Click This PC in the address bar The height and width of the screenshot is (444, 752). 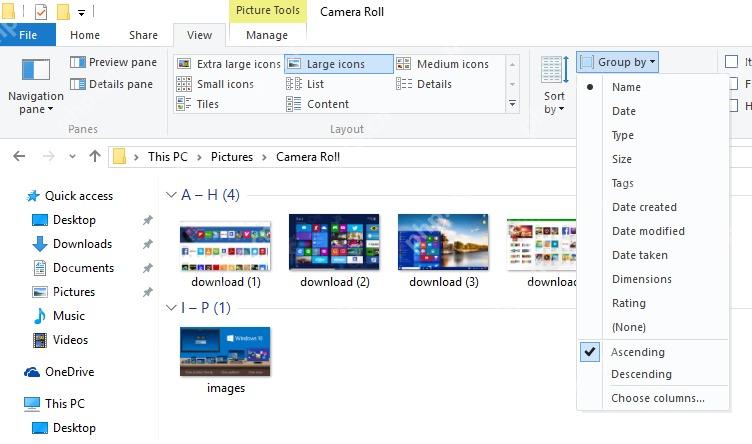click(x=167, y=157)
